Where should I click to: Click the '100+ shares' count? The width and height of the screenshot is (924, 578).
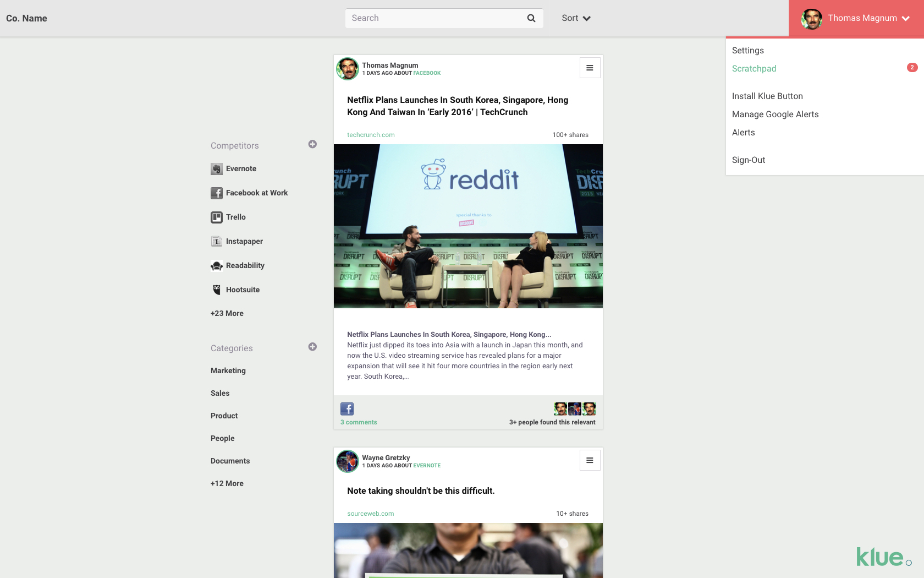(570, 135)
